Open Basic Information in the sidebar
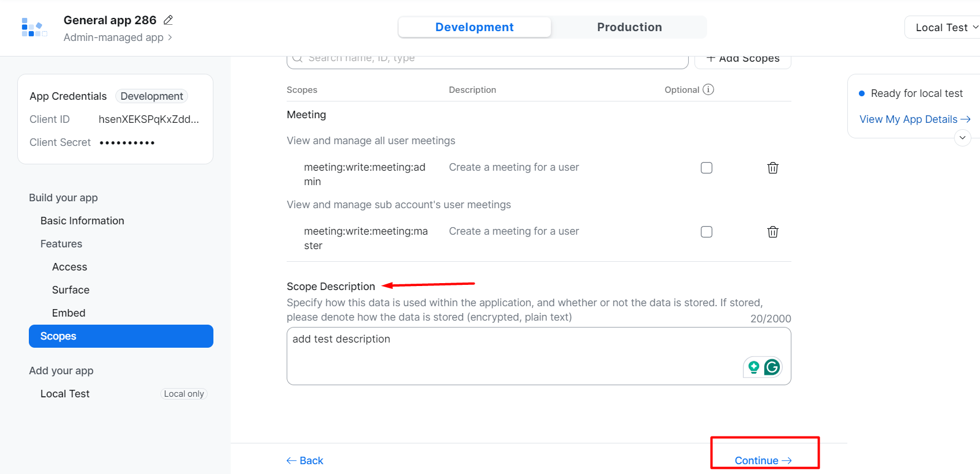This screenshot has height=474, width=980. pyautogui.click(x=82, y=220)
